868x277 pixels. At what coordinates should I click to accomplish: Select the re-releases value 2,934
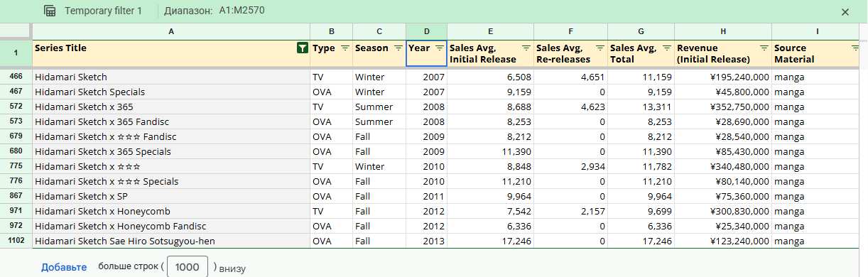click(x=570, y=166)
